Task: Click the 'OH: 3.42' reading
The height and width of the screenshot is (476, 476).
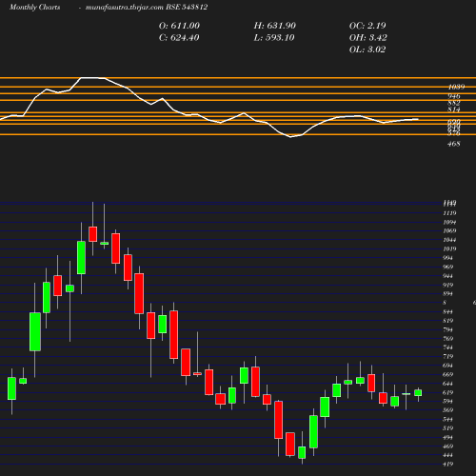Action: coord(368,38)
